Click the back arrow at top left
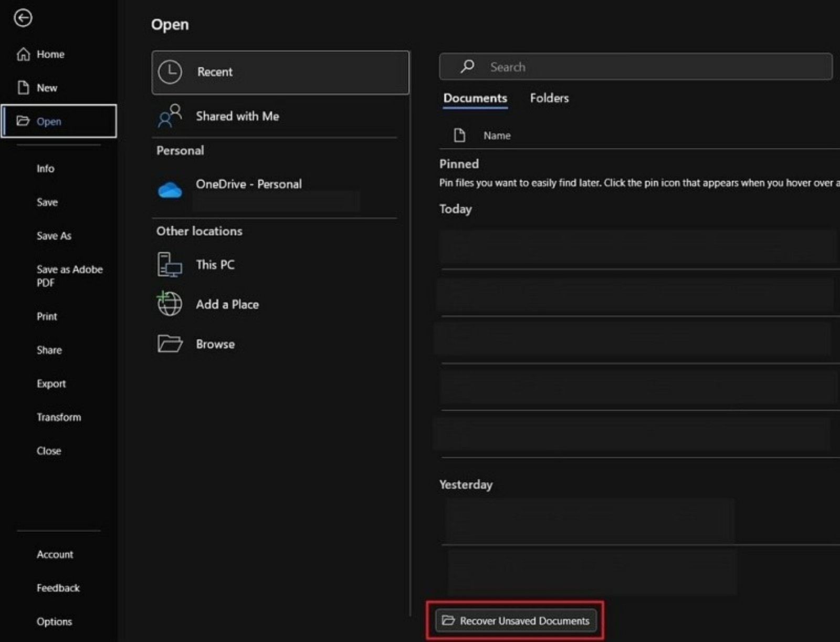This screenshot has width=840, height=642. tap(23, 18)
